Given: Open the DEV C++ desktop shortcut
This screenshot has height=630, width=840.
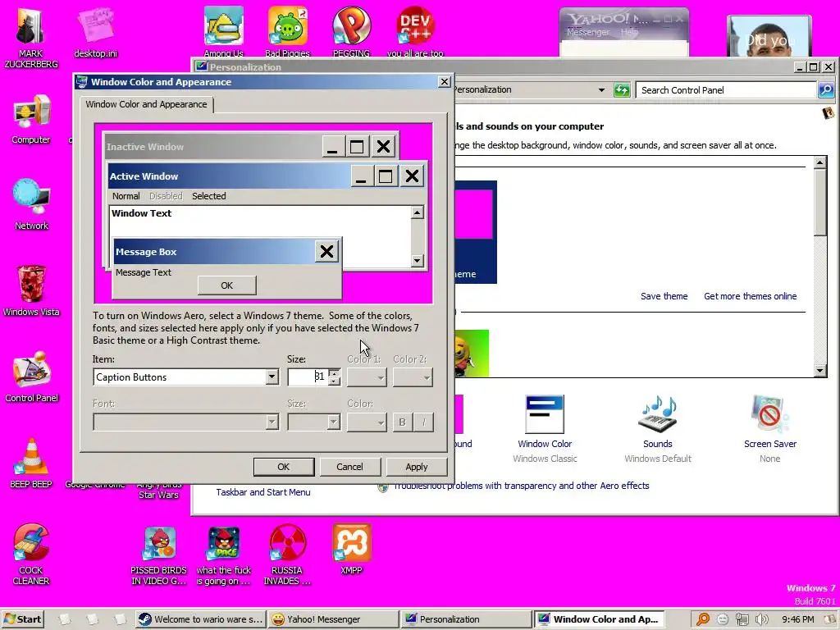Looking at the screenshot, I should [415, 31].
